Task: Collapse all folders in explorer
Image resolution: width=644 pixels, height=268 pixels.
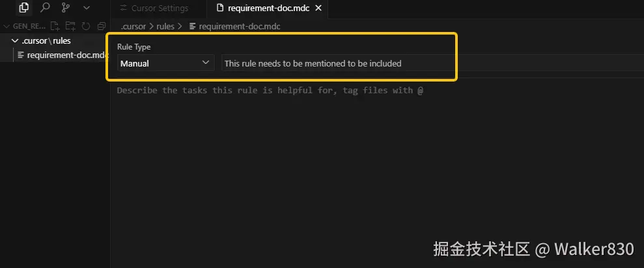Action: [x=100, y=26]
